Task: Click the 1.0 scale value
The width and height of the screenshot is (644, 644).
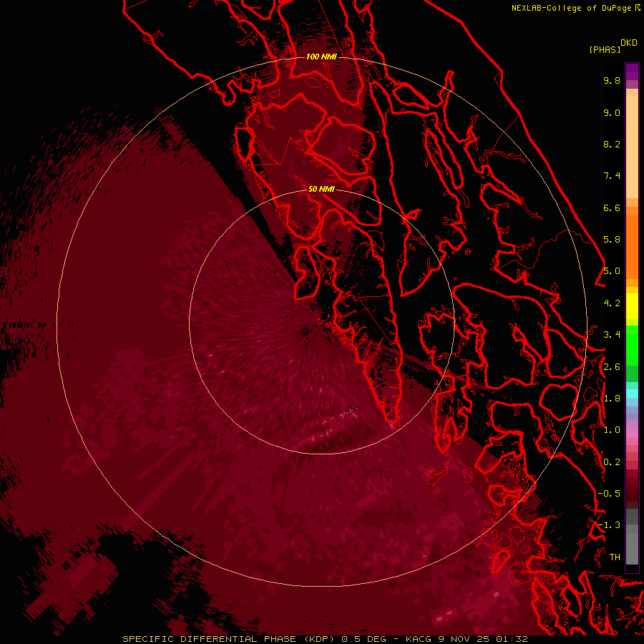Action: click(612, 430)
